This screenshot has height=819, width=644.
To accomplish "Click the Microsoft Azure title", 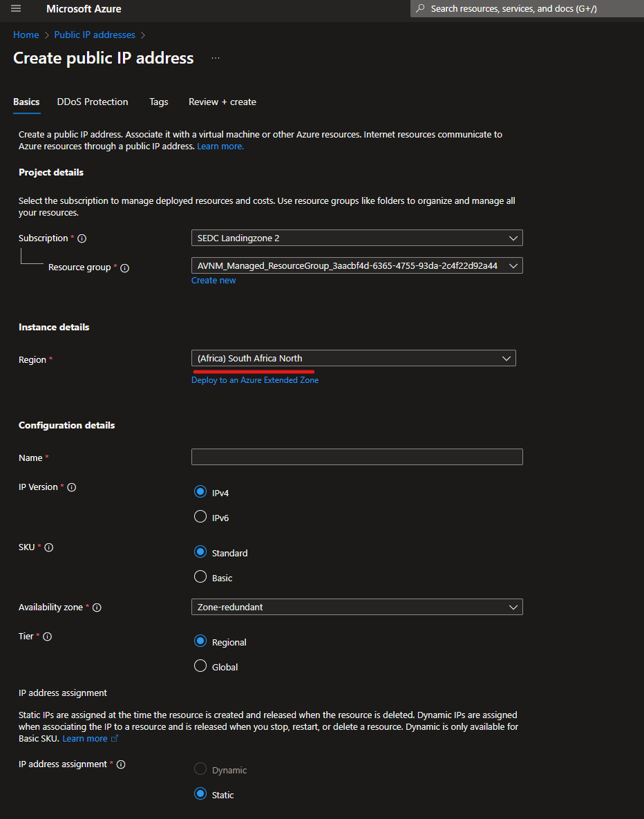I will [x=84, y=9].
